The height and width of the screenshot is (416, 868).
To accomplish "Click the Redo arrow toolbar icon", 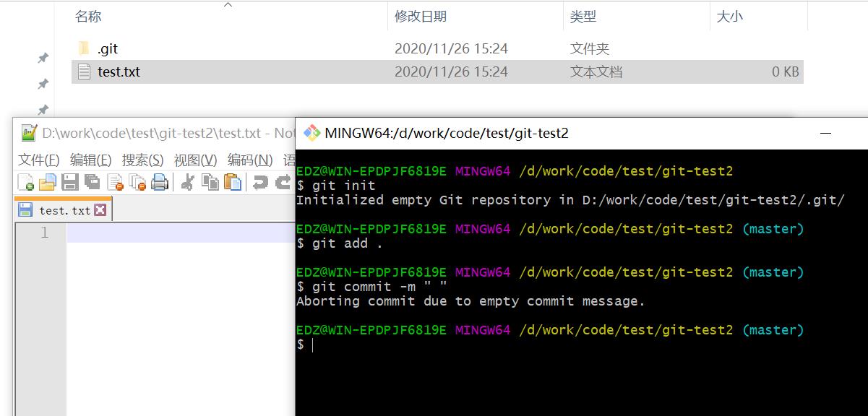I will click(283, 182).
